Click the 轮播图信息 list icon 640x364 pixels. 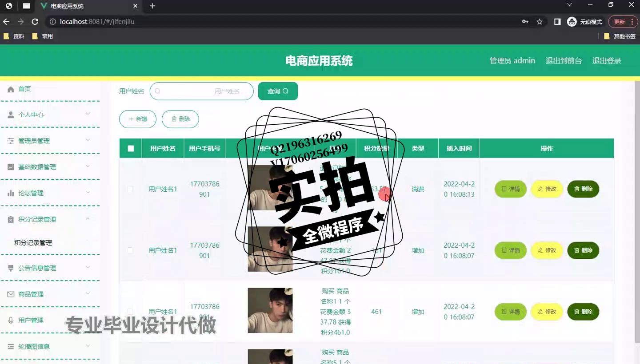point(11,347)
